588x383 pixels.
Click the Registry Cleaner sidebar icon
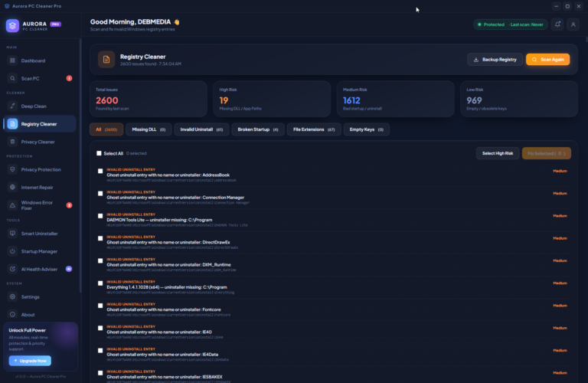[x=12, y=124]
